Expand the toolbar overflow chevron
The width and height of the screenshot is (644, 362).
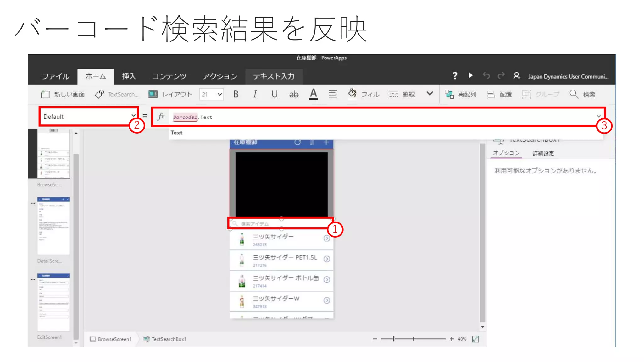430,94
